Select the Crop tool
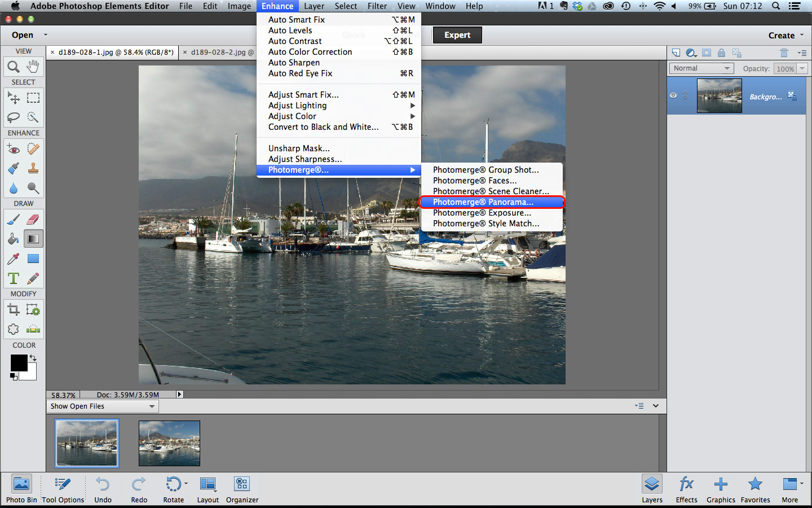 pyautogui.click(x=14, y=310)
